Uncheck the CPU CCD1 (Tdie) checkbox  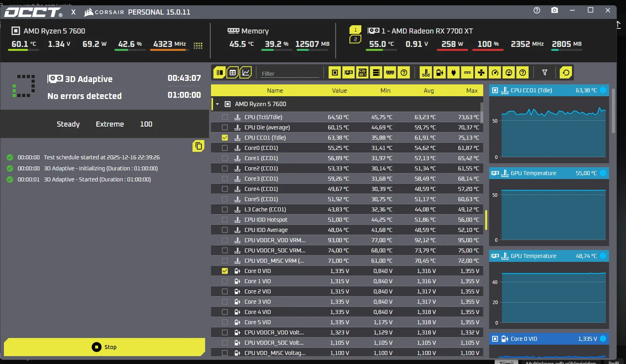(225, 138)
